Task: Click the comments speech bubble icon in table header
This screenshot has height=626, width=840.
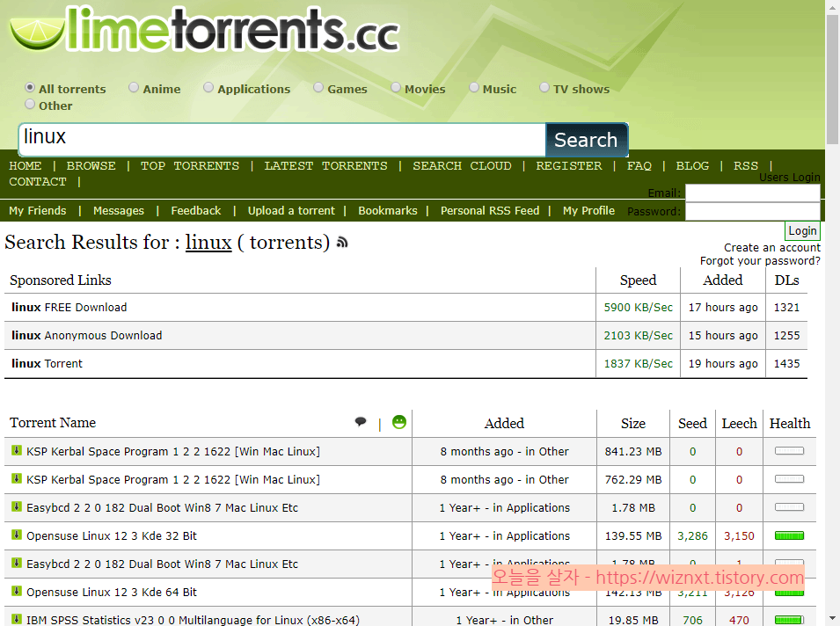Action: click(361, 421)
